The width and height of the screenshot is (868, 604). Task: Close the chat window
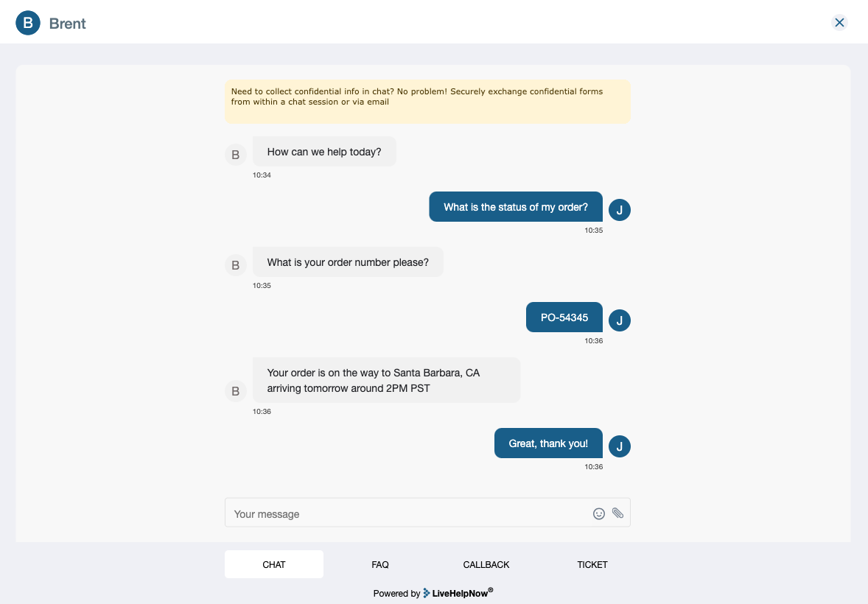[839, 22]
